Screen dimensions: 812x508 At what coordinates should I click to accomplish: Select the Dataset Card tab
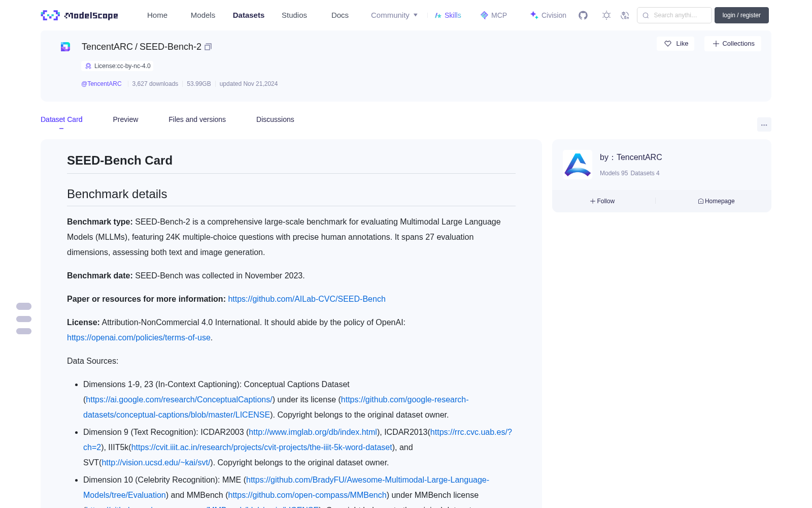(x=61, y=119)
